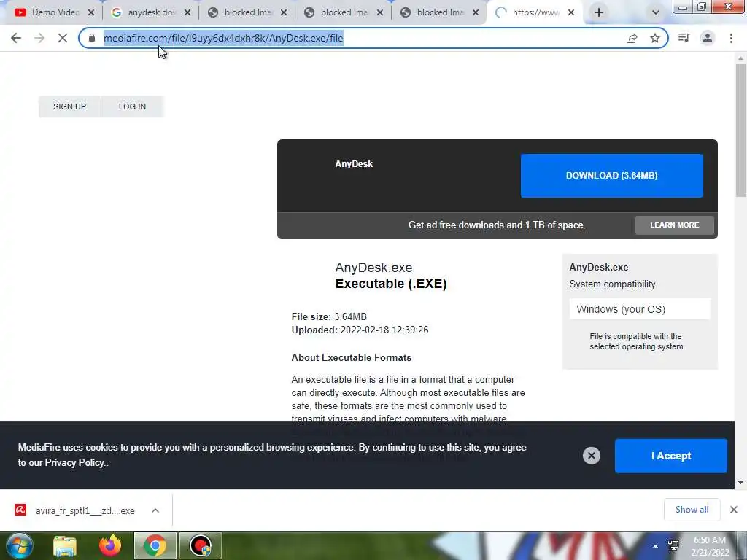Screen dimensions: 747x560
Task: Click the page vertical scrollbar thumb
Action: pos(740,130)
